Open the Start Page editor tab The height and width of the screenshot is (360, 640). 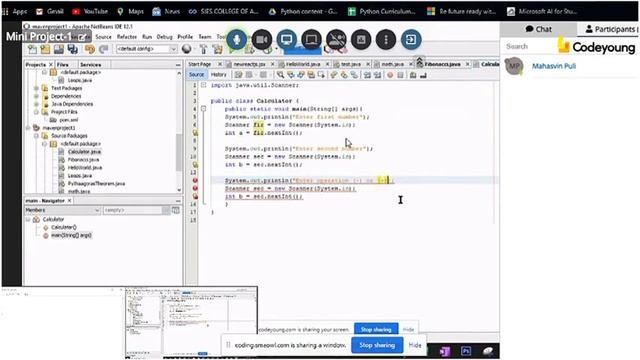(x=200, y=64)
